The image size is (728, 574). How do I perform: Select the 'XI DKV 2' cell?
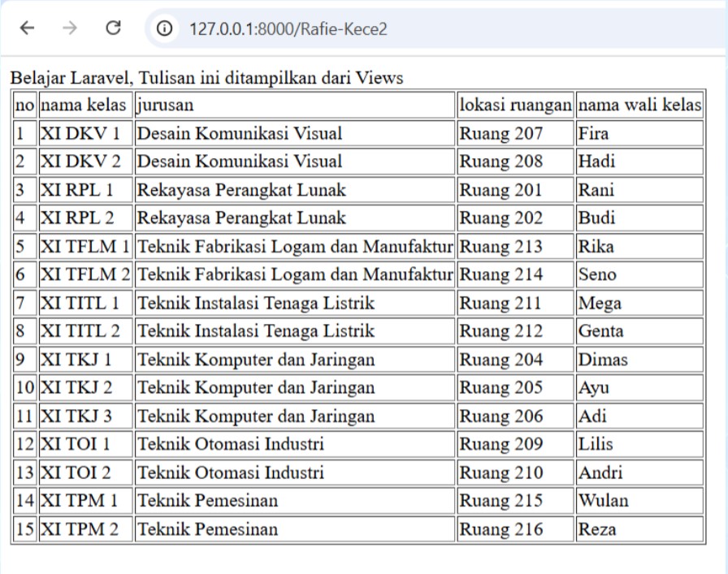tap(85, 162)
